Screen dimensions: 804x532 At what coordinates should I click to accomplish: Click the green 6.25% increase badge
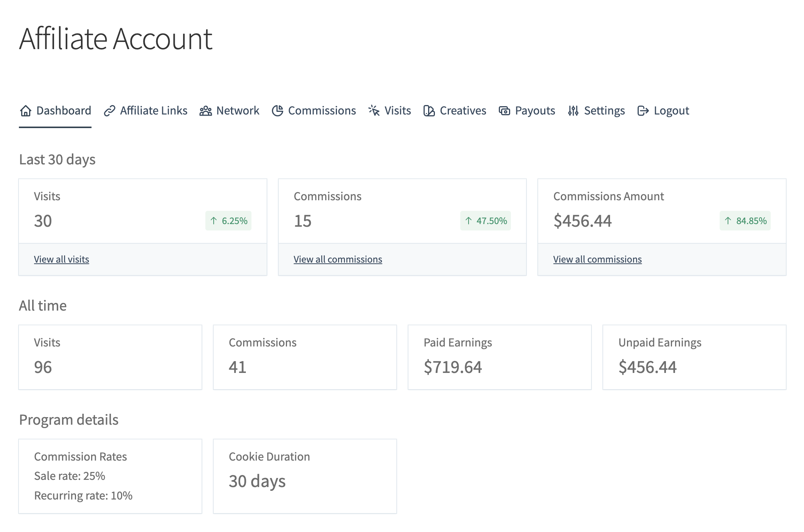coord(228,221)
